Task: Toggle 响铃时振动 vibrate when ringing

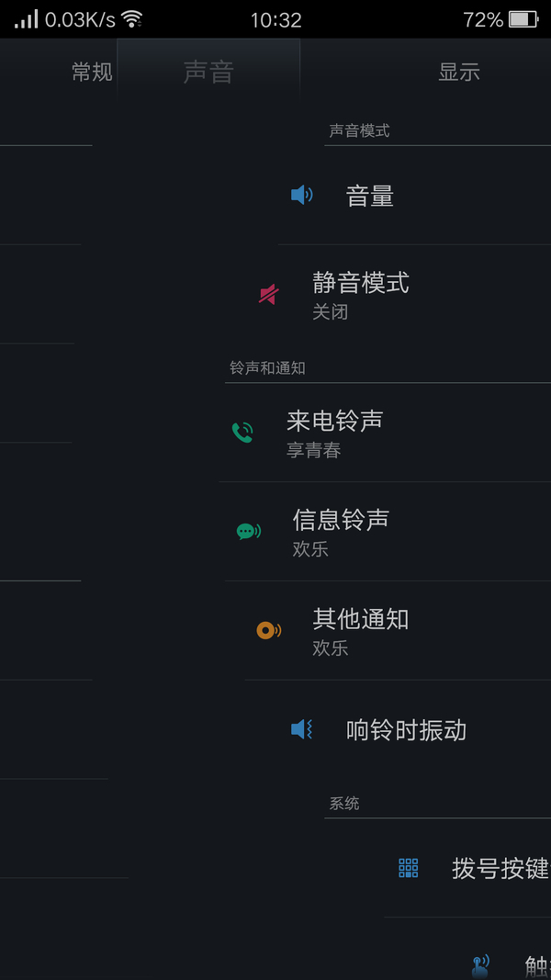Action: tap(406, 730)
